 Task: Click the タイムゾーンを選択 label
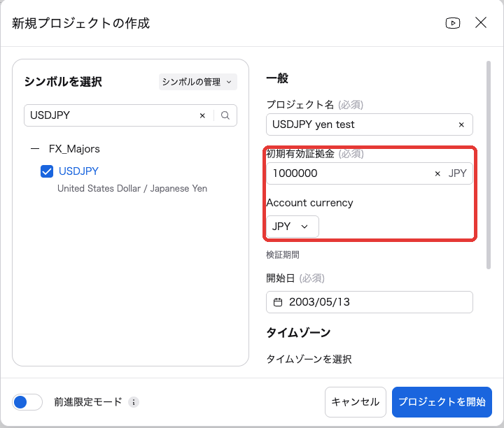(309, 359)
